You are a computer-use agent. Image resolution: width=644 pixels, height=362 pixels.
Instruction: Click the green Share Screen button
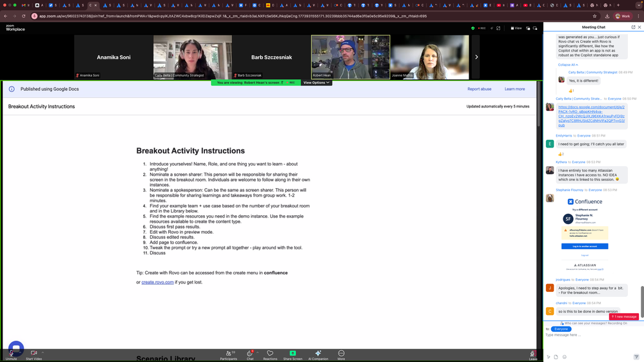293,355
